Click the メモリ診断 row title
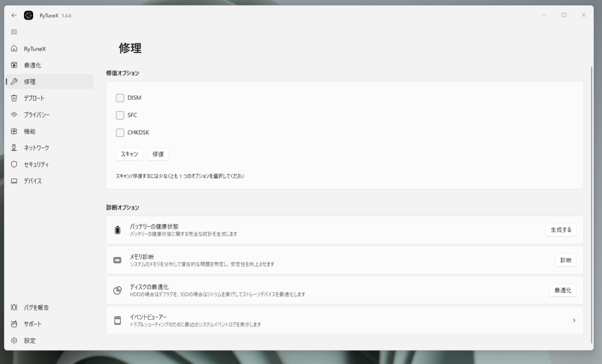The image size is (602, 364). (x=142, y=257)
